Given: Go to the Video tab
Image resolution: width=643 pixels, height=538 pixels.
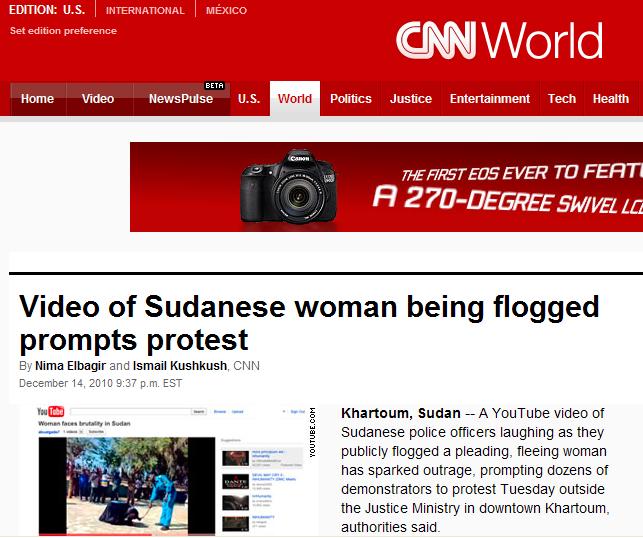Looking at the screenshot, I should 98,99.
